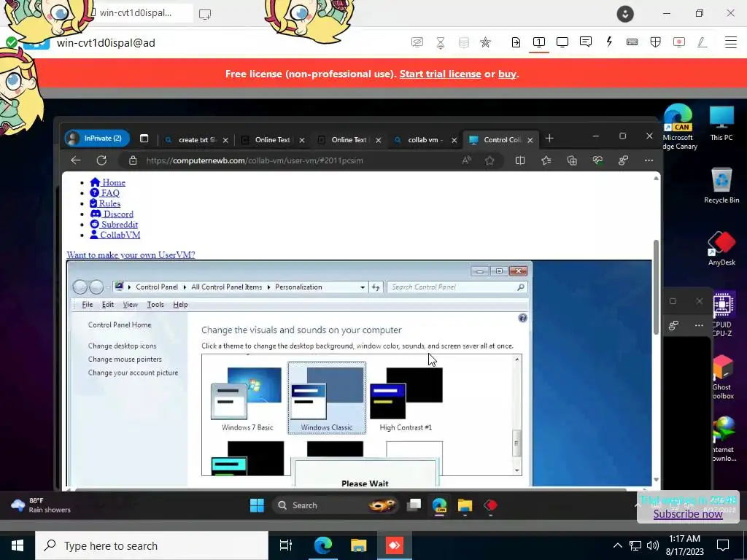747x560 pixels.
Task: Click the star favorite icon in AnyDesk toolbar
Action: click(x=485, y=42)
